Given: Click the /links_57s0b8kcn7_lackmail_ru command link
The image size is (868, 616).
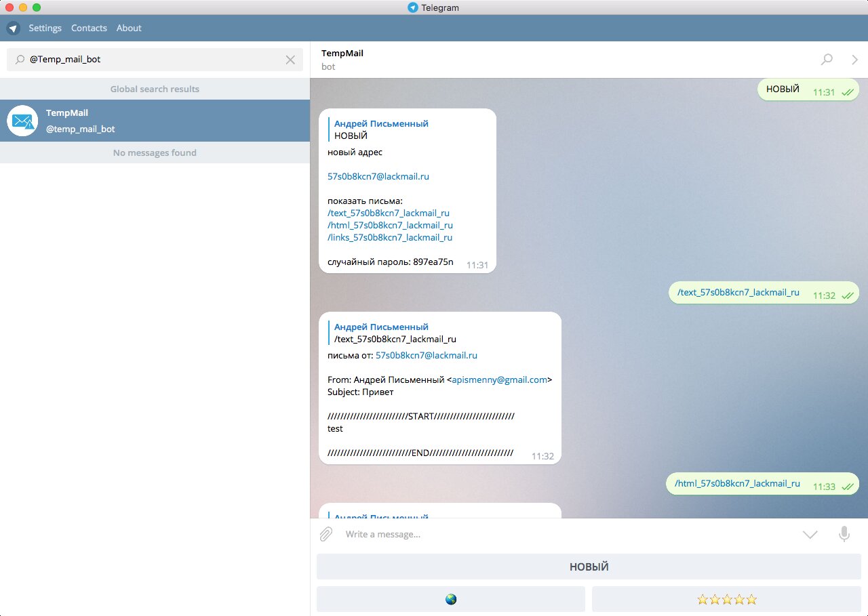Looking at the screenshot, I should click(390, 237).
